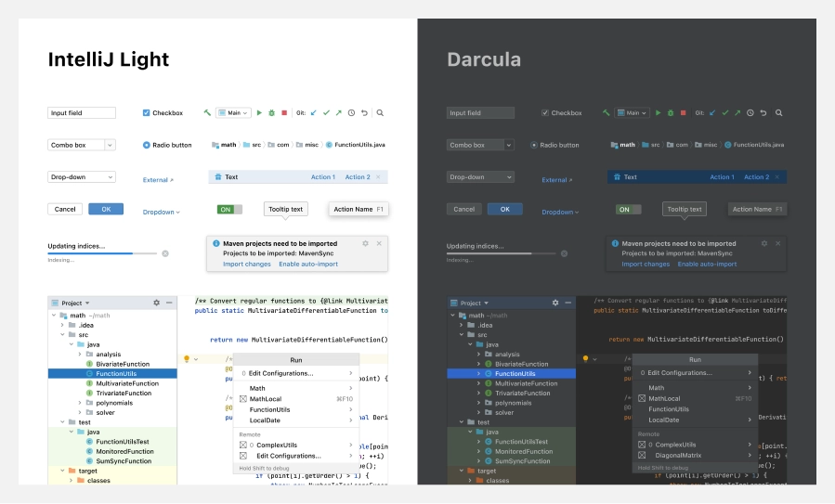
Task: Click the Stop square in Darcula theme
Action: pyautogui.click(x=684, y=113)
